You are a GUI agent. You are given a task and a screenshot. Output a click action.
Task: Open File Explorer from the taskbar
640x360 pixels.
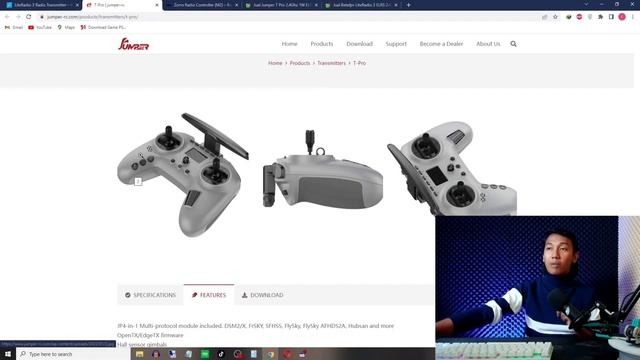[x=140, y=354]
